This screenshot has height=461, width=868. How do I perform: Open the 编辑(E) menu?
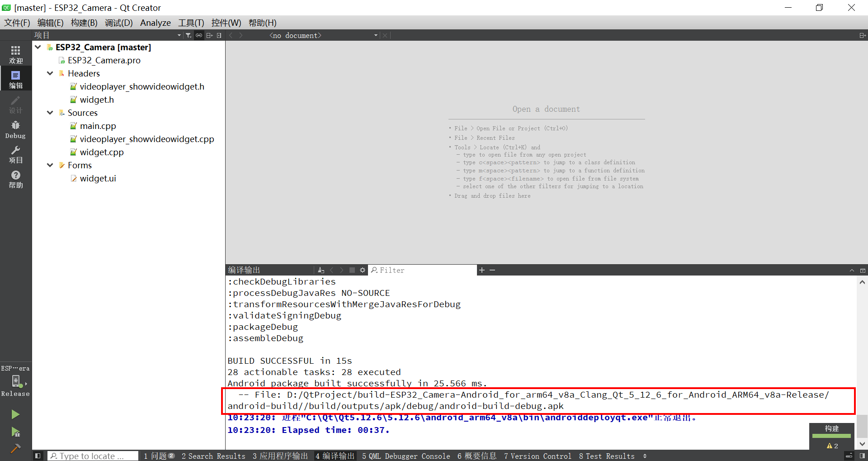[x=51, y=23]
